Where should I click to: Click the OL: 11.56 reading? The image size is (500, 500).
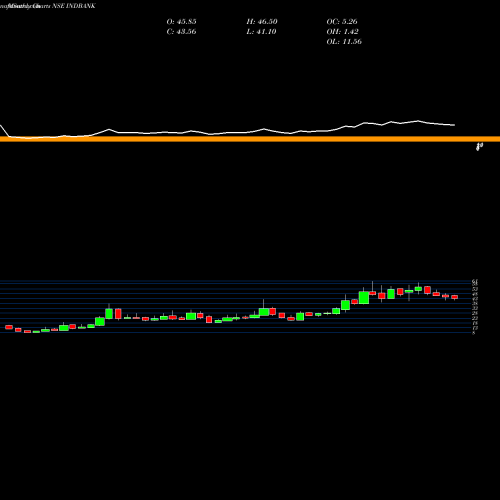point(344,42)
